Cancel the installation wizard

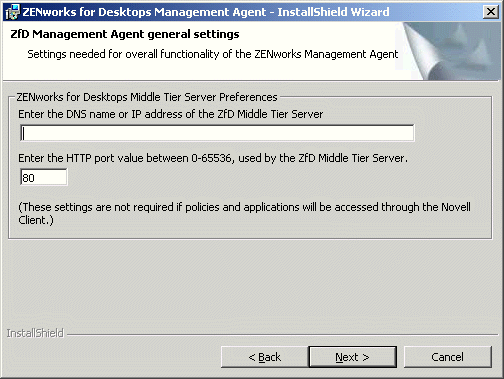click(x=447, y=357)
